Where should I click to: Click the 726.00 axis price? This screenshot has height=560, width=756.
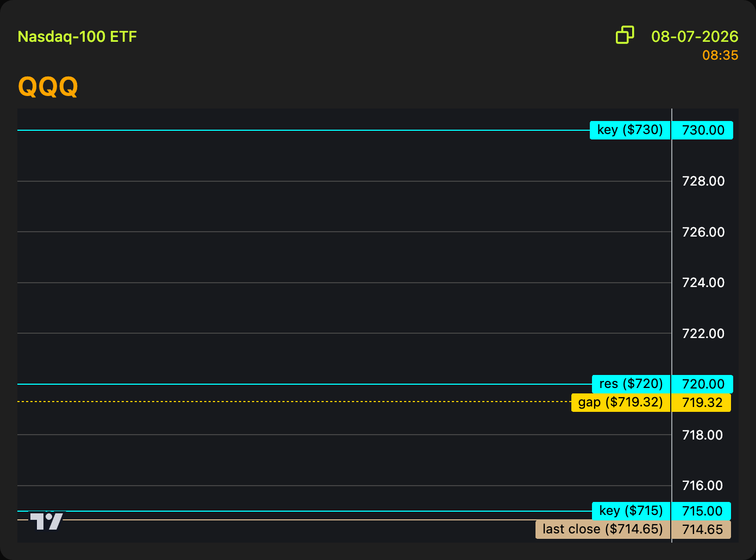(703, 232)
